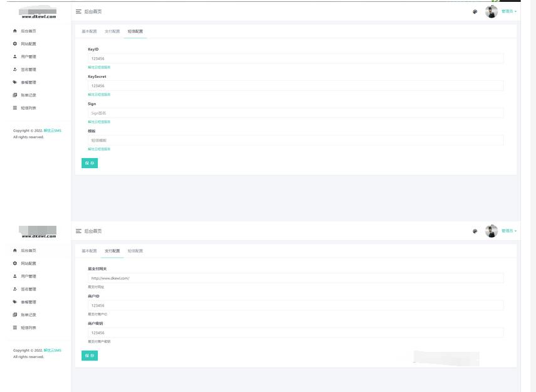
Task: Select 签名管理 icon in the lower panel sidebar
Action: [x=15, y=289]
